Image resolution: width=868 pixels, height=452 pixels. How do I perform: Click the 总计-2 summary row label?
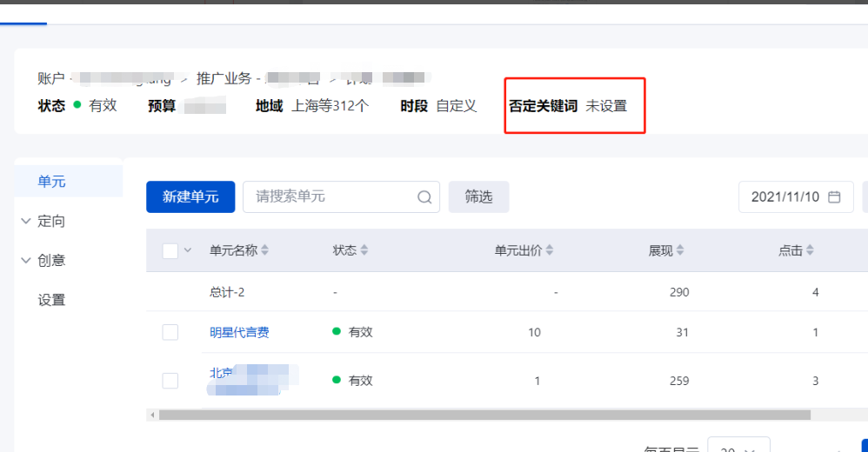click(227, 292)
